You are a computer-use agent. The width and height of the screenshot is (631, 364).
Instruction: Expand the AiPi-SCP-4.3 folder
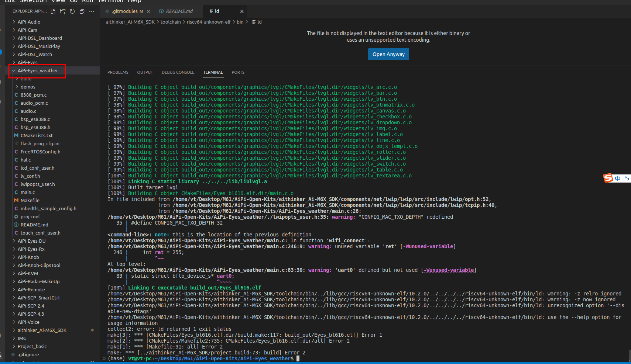point(52,314)
